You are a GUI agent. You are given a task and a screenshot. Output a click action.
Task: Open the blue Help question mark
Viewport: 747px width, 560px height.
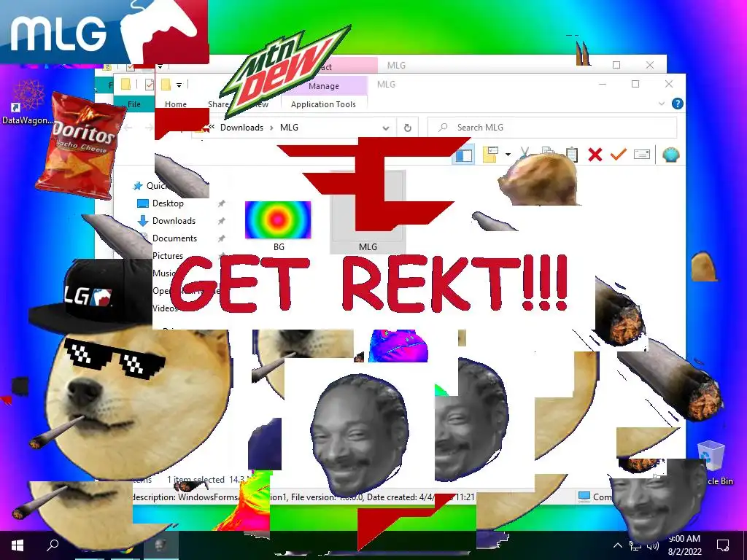677,104
